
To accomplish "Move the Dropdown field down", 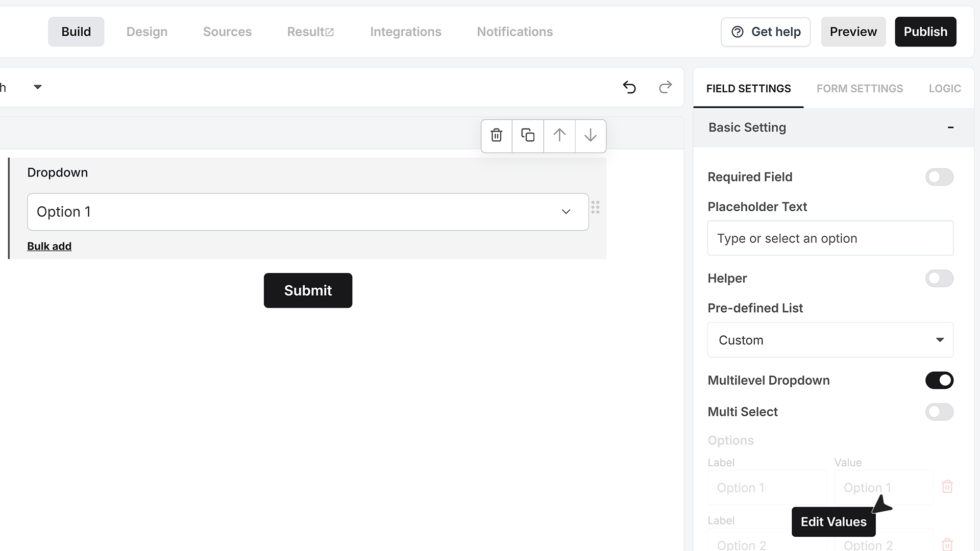I will tap(591, 136).
